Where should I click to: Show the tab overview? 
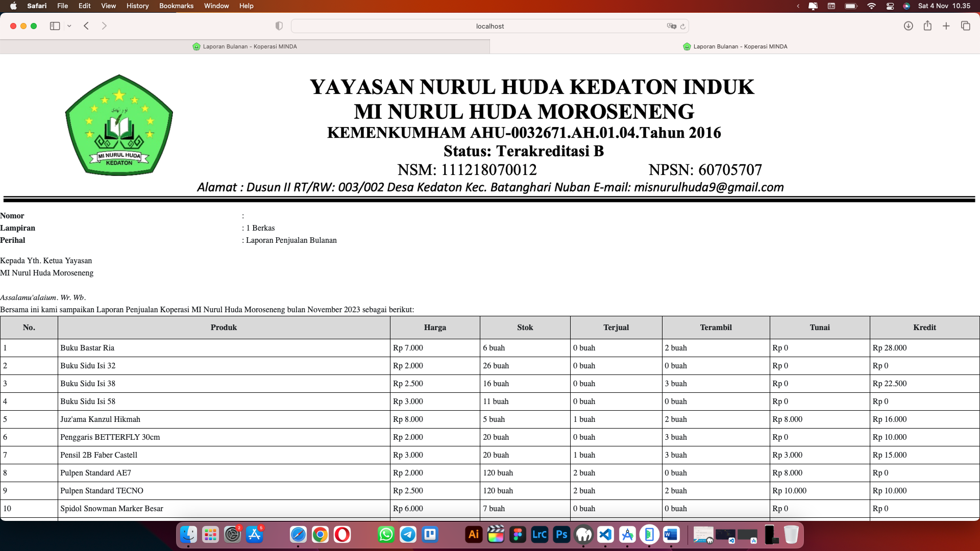pos(965,26)
